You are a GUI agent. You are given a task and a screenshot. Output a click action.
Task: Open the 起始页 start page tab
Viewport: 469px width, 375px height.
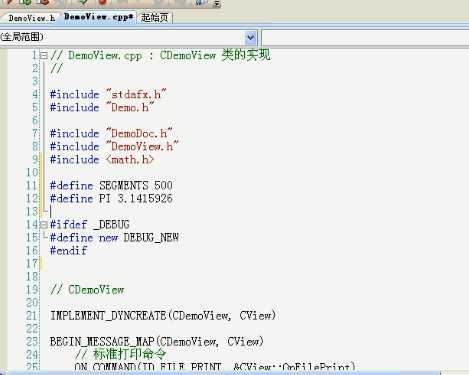pyautogui.click(x=155, y=17)
